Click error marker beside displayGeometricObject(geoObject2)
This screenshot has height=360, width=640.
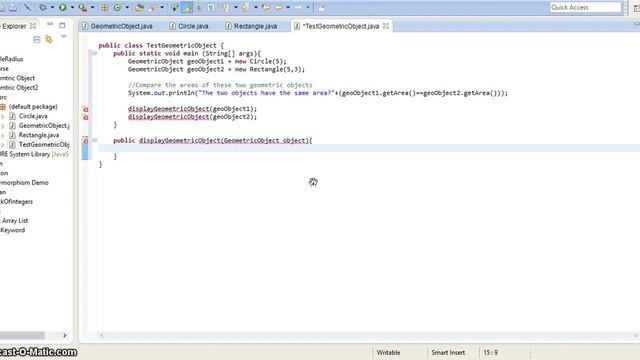[85, 117]
